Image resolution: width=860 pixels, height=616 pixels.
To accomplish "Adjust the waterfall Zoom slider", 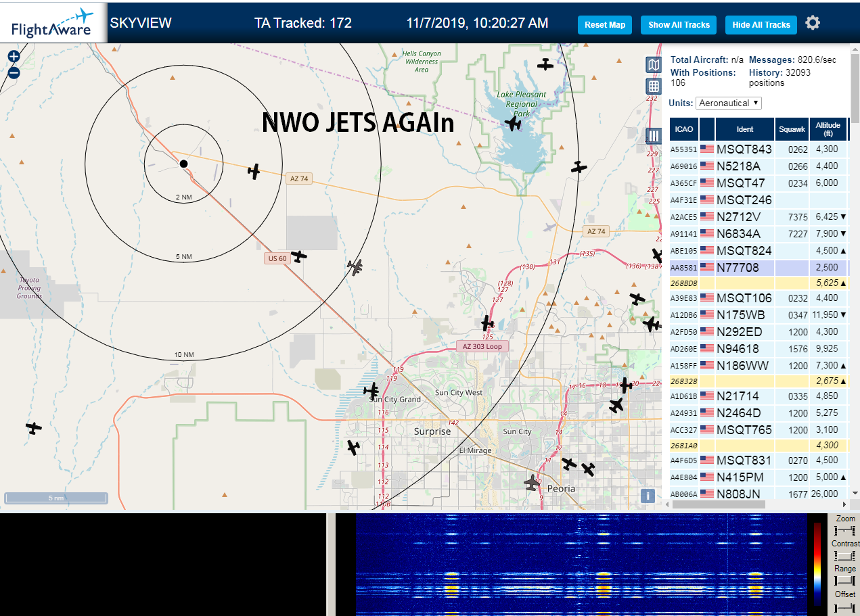I will [x=845, y=530].
